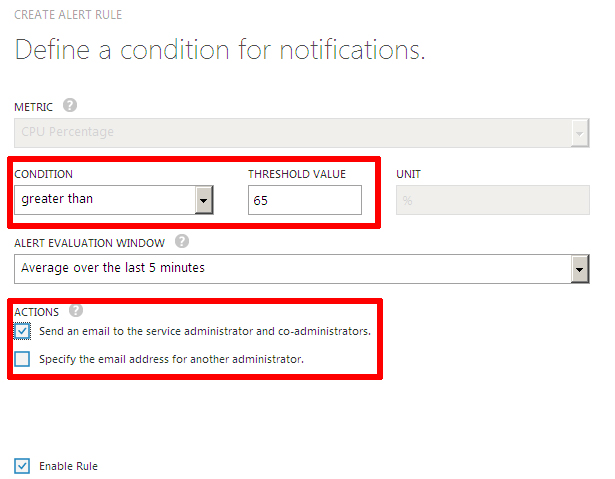
Task: Check the specify another administrator email checkbox
Action: click(22, 359)
